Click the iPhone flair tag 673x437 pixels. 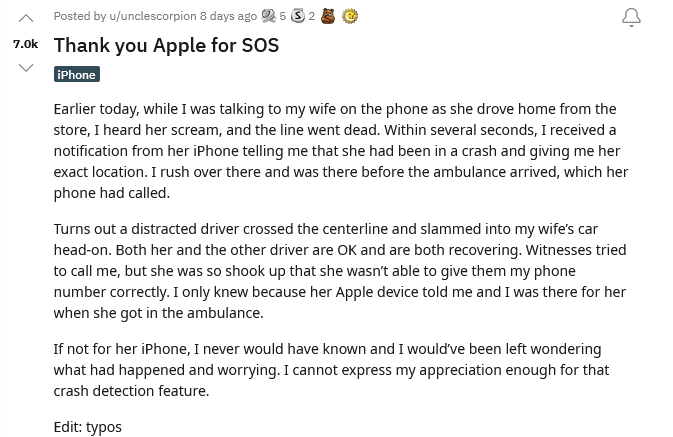pos(77,74)
